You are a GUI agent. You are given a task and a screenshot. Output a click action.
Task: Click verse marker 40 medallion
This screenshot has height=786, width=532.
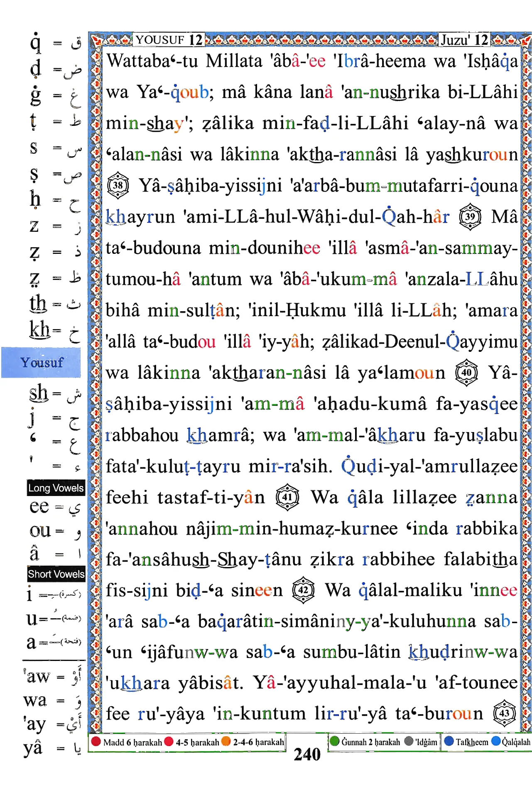tap(466, 372)
